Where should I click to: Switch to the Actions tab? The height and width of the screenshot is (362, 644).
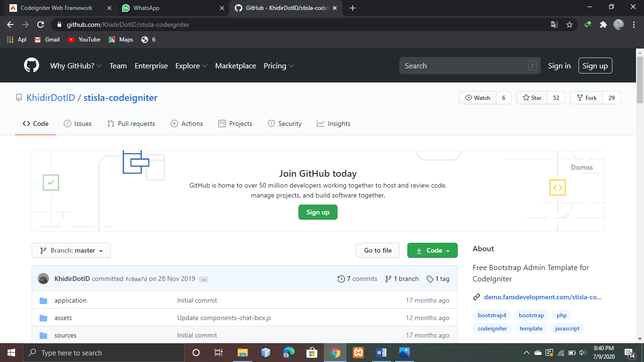[x=187, y=123]
